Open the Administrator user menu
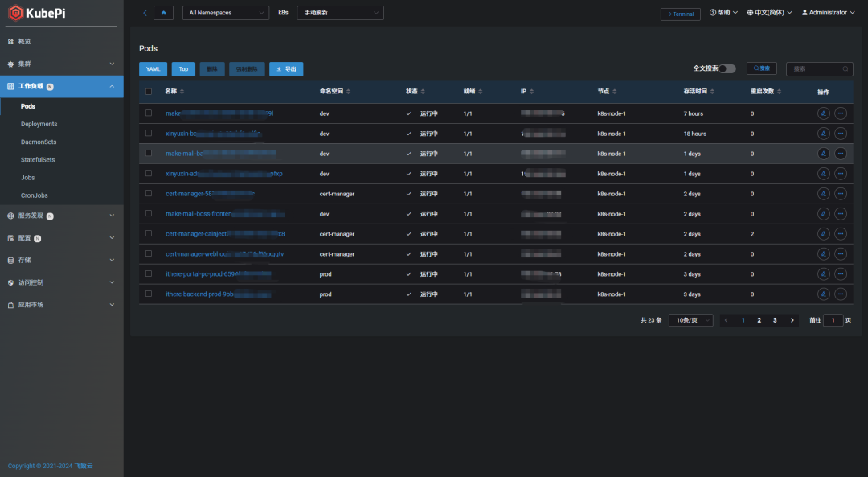This screenshot has width=868, height=477. tap(828, 13)
